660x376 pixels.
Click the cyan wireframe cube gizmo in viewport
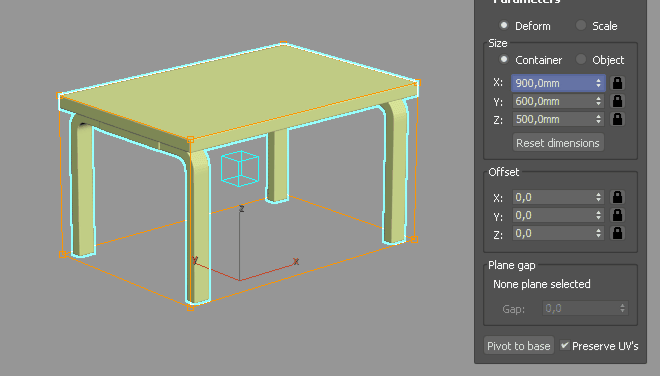point(240,168)
